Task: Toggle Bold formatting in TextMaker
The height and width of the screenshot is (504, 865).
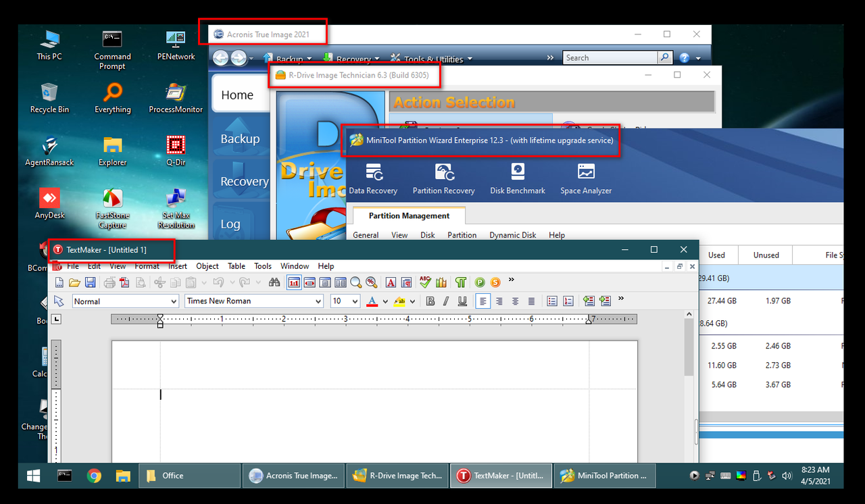Action: pos(430,301)
